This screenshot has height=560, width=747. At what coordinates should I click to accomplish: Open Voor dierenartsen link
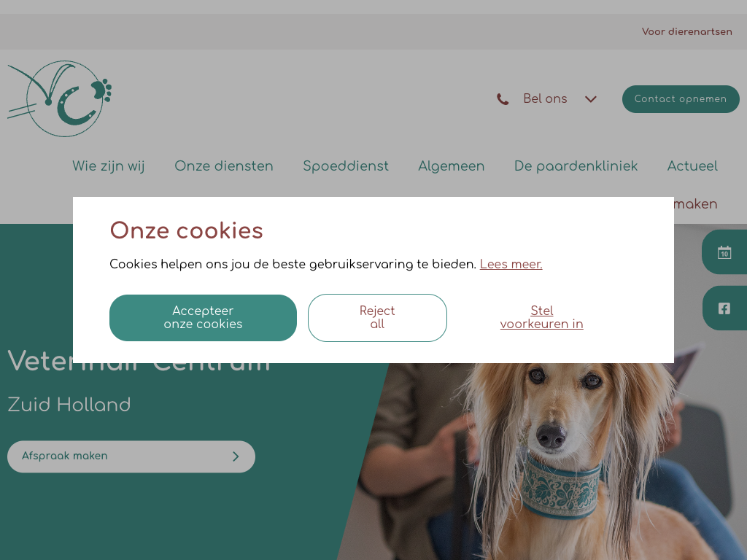(686, 31)
